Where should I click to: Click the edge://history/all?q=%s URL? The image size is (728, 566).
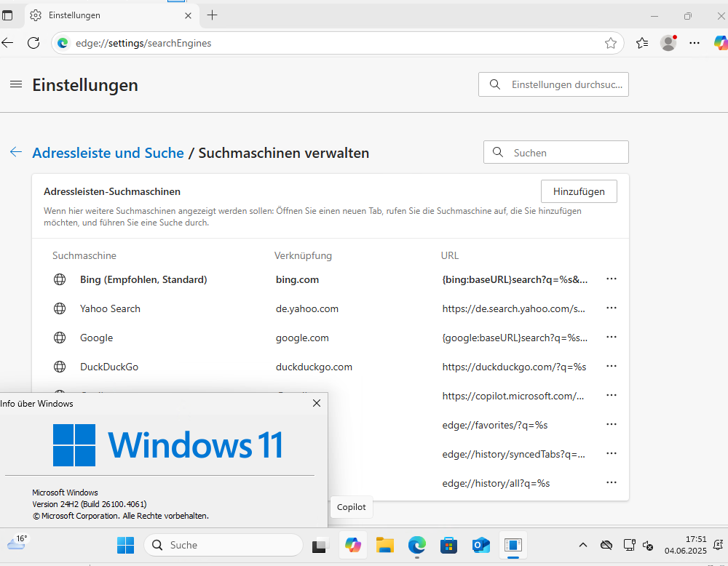[496, 483]
